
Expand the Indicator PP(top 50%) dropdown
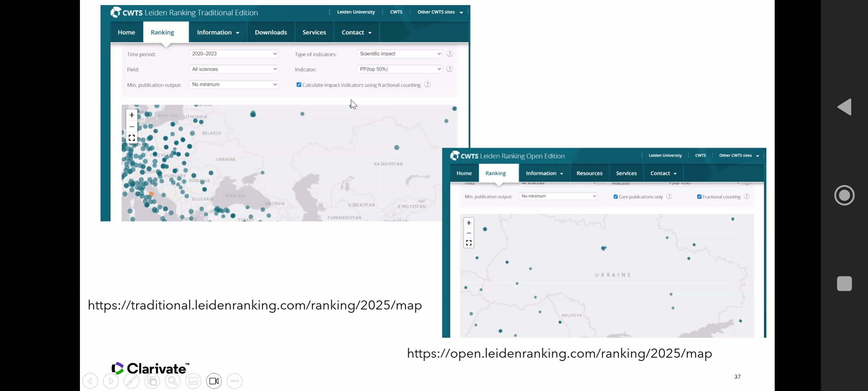(x=399, y=69)
